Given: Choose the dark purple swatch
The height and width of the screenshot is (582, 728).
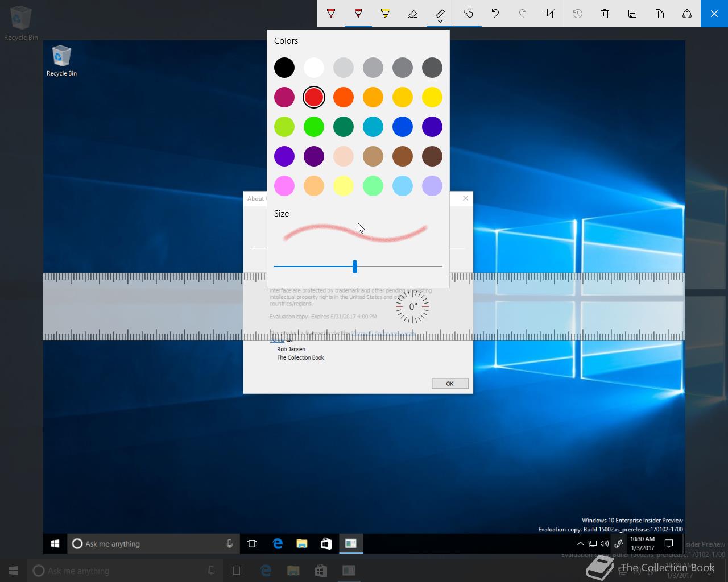Looking at the screenshot, I should 314,156.
